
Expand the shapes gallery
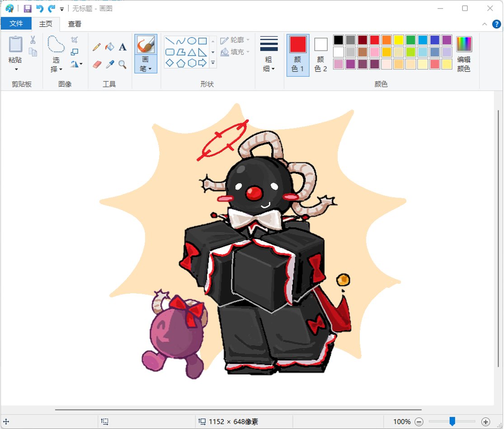(x=213, y=63)
